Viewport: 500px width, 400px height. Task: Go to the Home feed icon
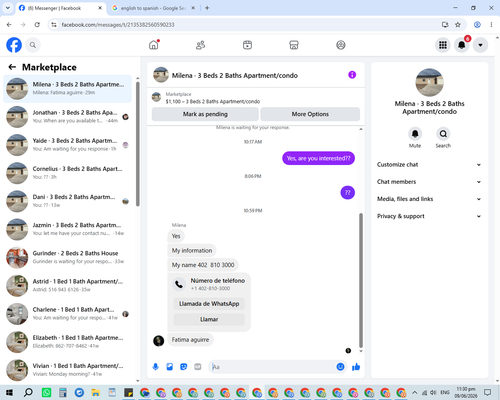(154, 45)
